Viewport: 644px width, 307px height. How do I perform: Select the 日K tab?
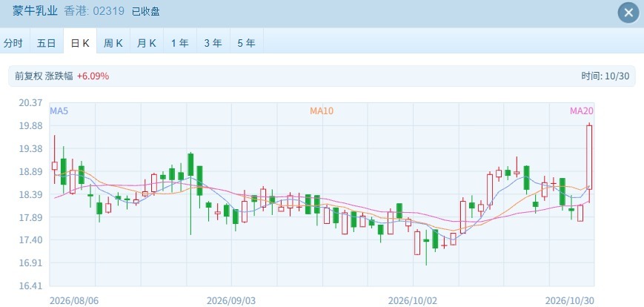(80, 43)
